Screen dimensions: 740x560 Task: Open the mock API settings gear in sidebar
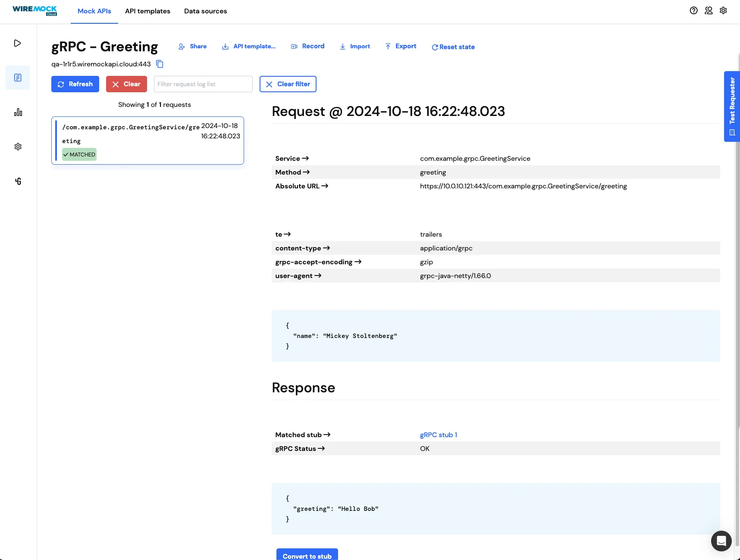click(18, 147)
